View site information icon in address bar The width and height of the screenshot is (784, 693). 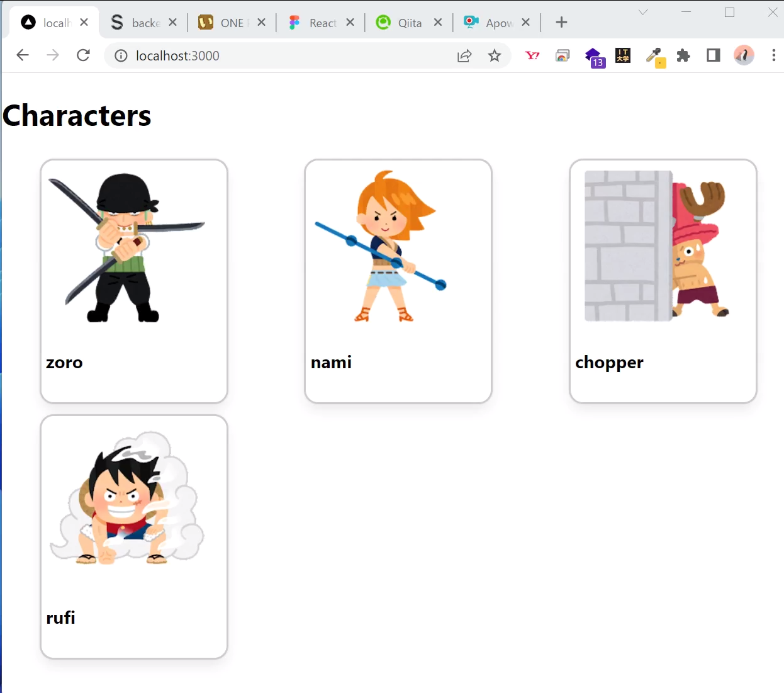point(121,56)
